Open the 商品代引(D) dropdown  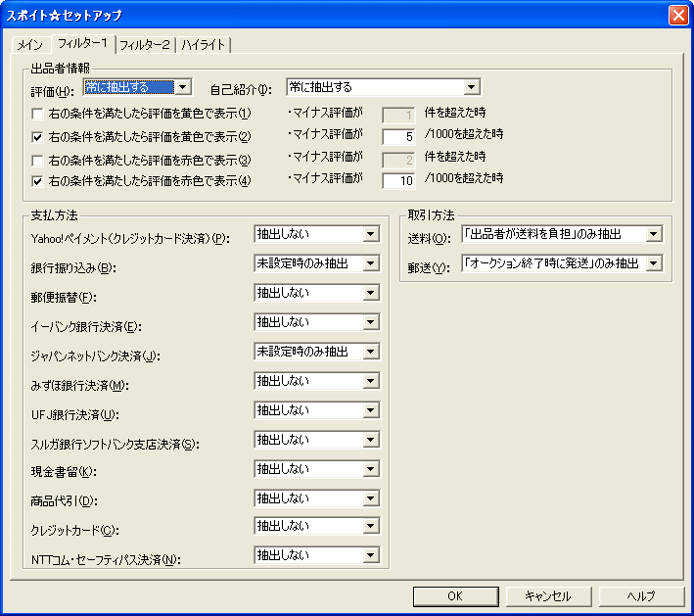tap(317, 498)
